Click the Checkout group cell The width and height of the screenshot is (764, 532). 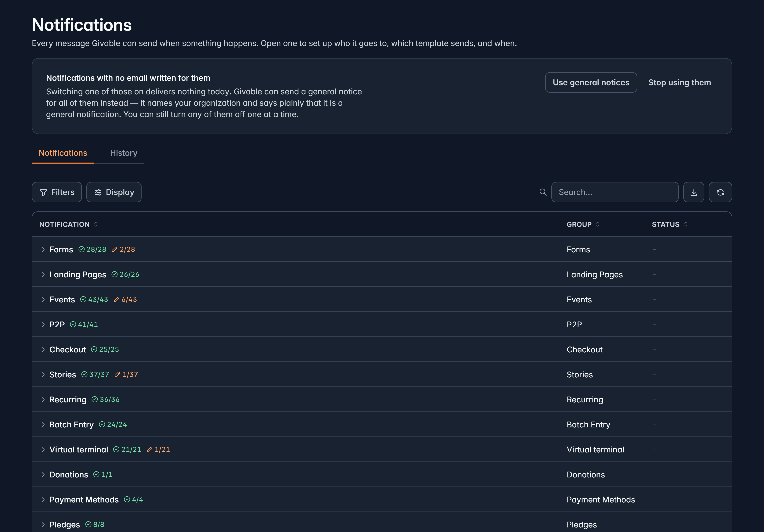[x=584, y=349]
